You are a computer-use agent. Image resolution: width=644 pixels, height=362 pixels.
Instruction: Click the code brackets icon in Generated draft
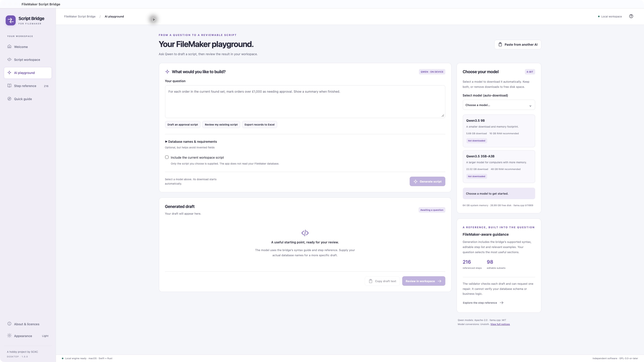305,233
